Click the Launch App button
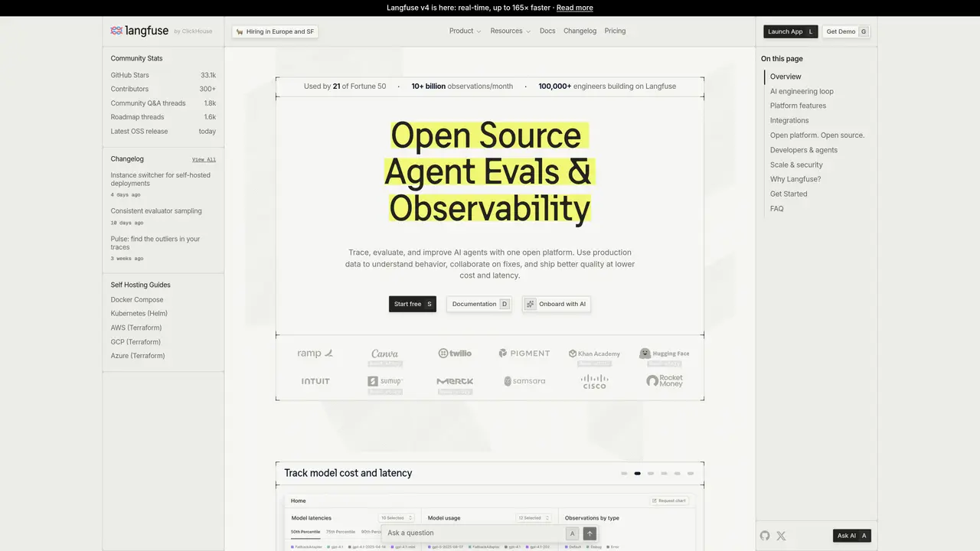This screenshot has width=980, height=551. tap(790, 31)
